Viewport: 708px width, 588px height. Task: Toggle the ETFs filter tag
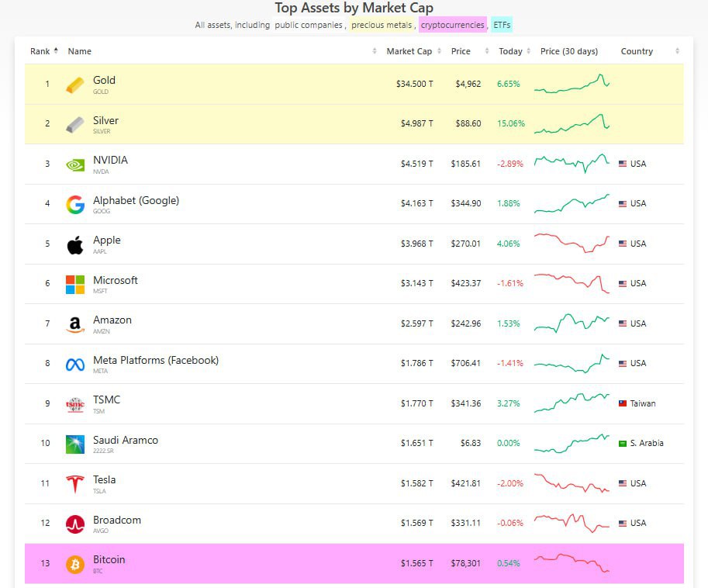[x=502, y=25]
